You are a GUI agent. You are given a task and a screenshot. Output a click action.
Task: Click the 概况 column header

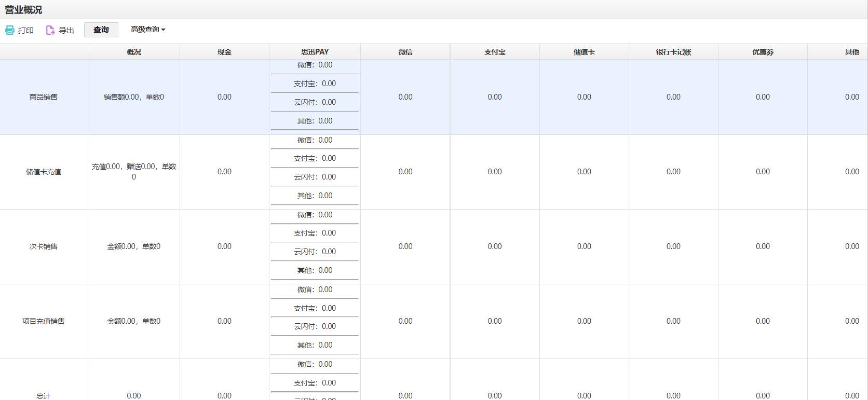134,52
